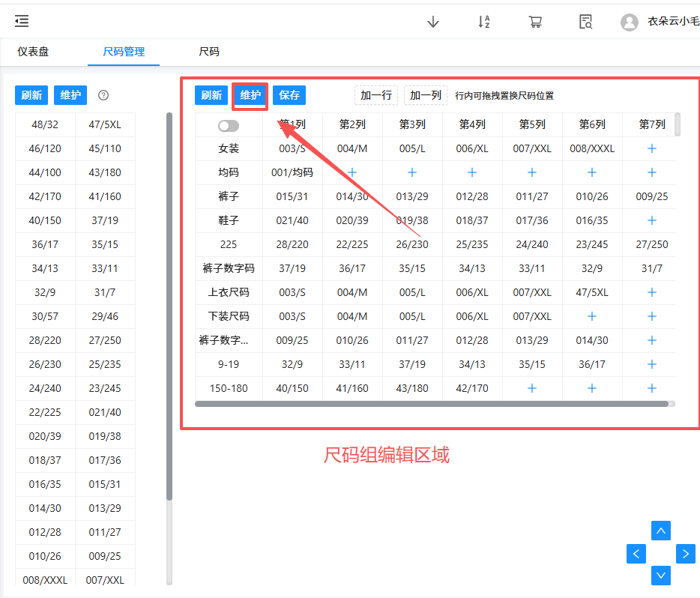Click the plus in the 均码 row
Screen dimensions: 700x598
click(x=351, y=172)
